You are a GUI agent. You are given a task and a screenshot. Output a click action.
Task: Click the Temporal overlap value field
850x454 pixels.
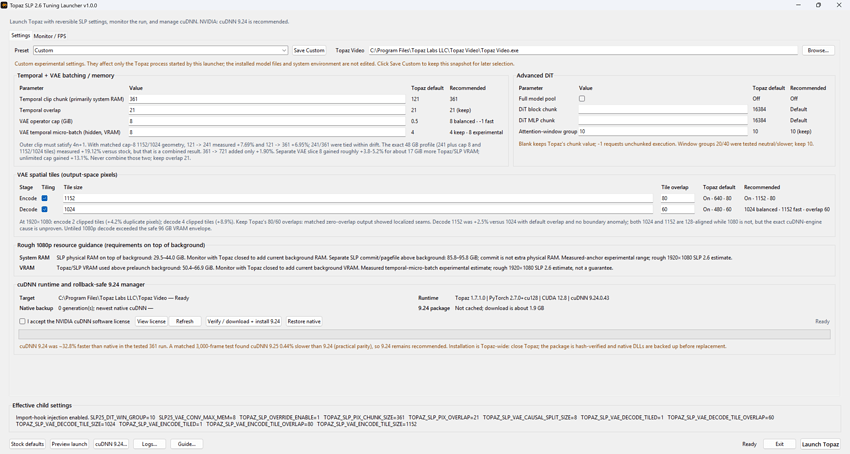tap(267, 110)
